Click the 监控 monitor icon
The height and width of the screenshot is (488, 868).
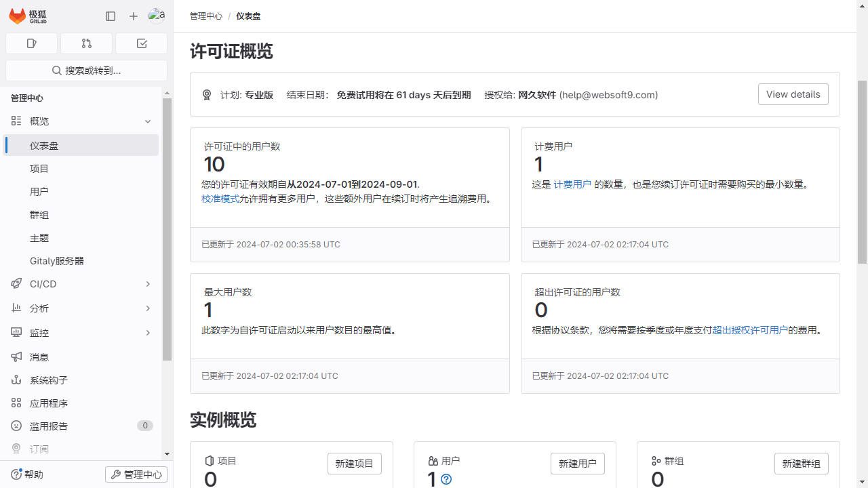tap(16, 333)
